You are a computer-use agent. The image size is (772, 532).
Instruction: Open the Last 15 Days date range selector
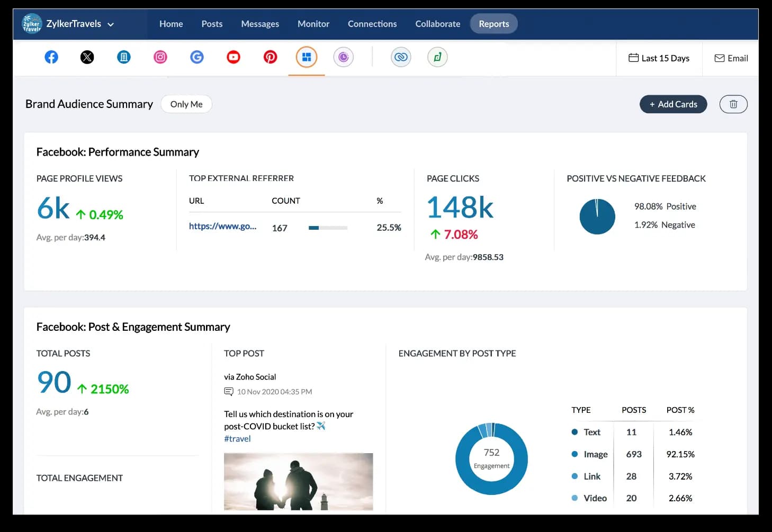(x=659, y=58)
